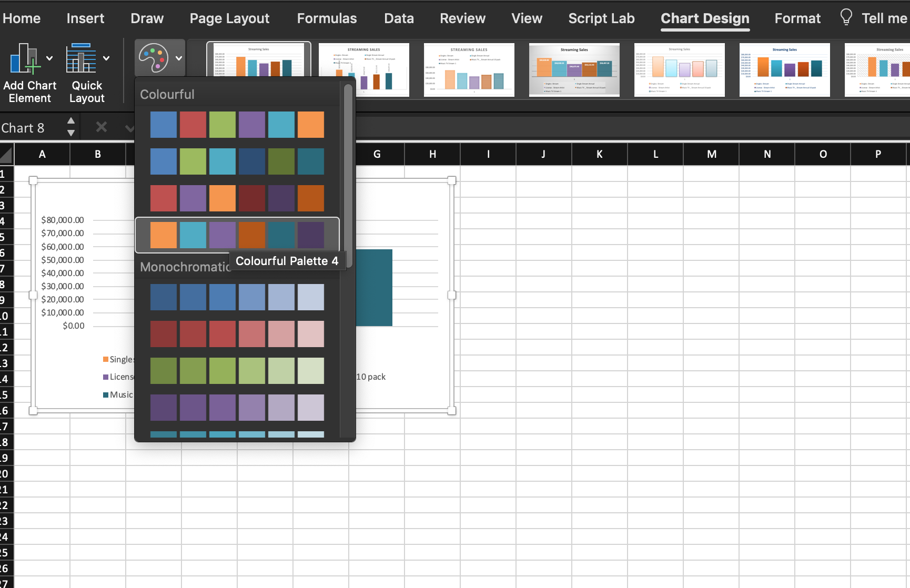Choose the first Colourful palette row
Viewport: 910px width, 588px height.
[237, 125]
